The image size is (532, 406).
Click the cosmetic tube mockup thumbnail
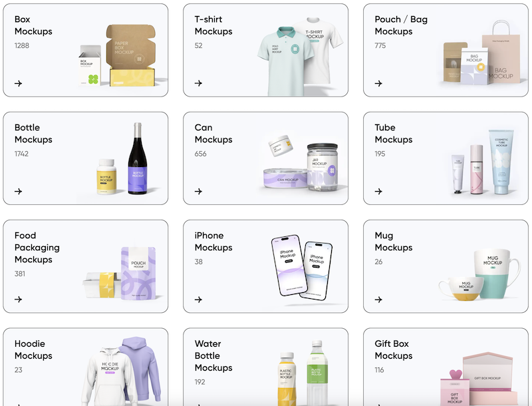(483, 162)
